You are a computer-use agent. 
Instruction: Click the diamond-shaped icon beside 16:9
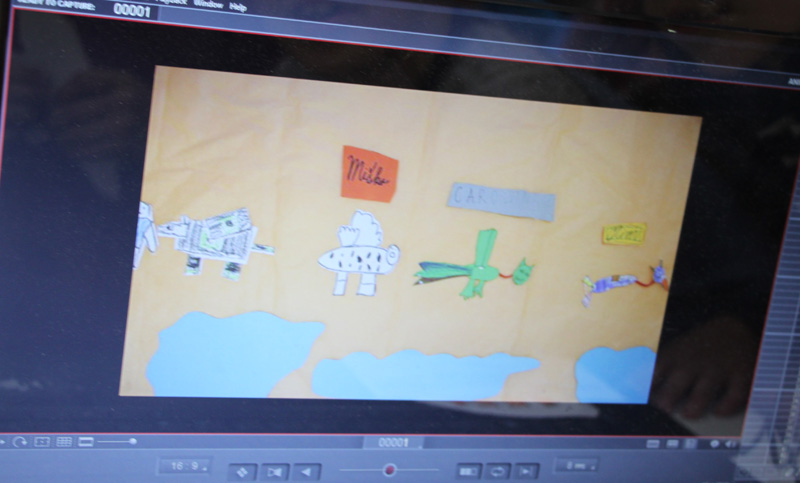(242, 471)
